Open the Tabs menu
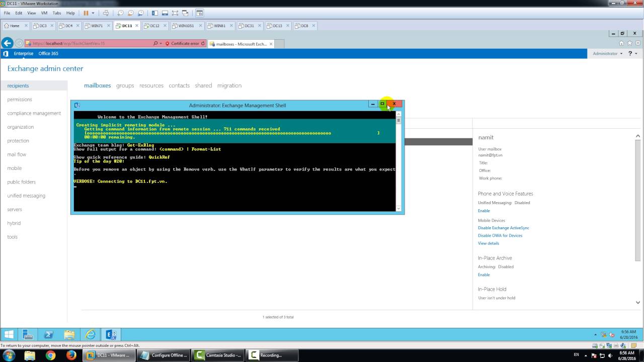The height and width of the screenshot is (362, 644). click(57, 13)
